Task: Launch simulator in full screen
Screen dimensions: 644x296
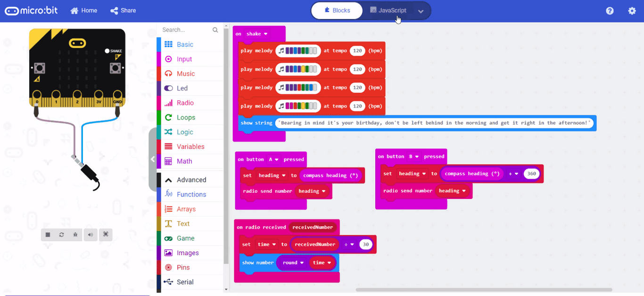Action: [106, 235]
